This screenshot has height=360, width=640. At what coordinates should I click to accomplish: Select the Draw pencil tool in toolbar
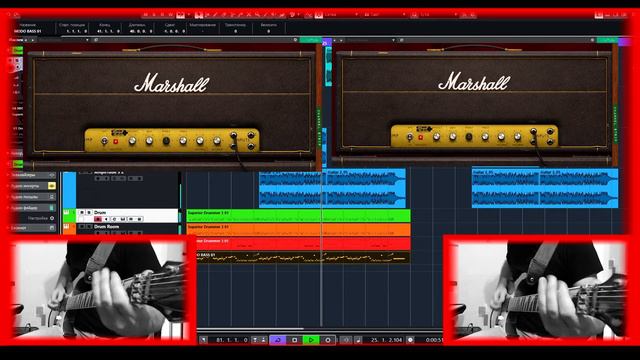[x=216, y=15]
